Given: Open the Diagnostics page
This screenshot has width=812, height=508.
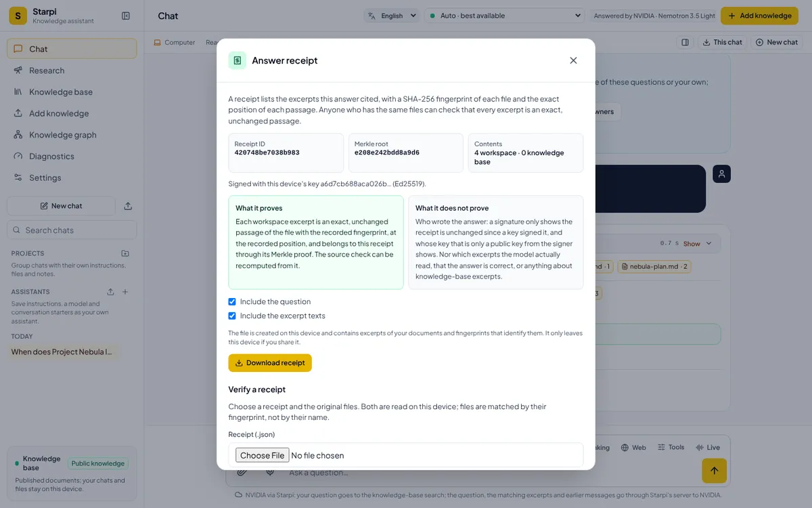Looking at the screenshot, I should pos(72,156).
